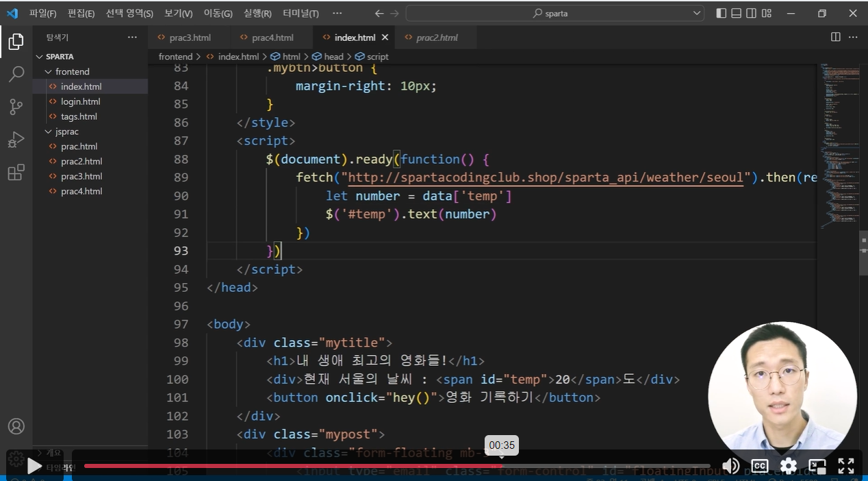Open the Source Control view
Screen dimensions: 868x481
(x=16, y=107)
